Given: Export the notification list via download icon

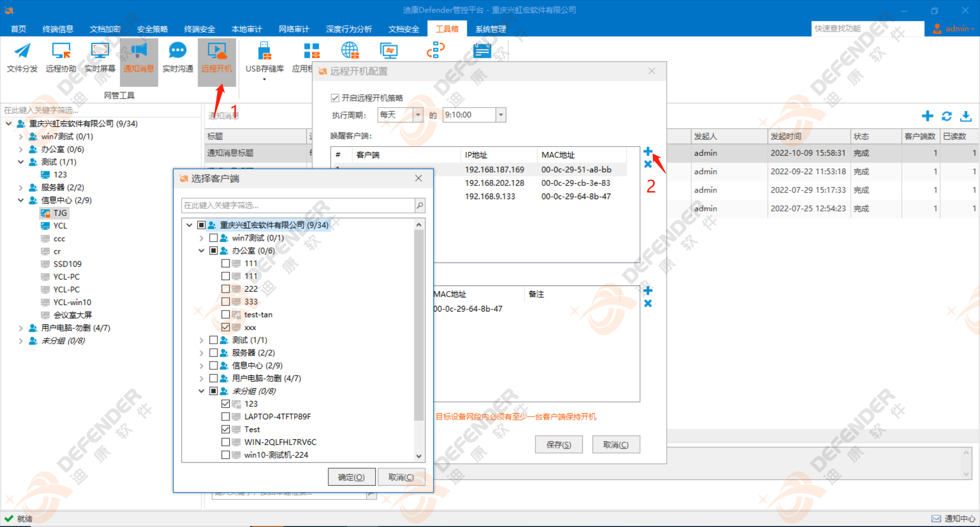Looking at the screenshot, I should coord(966,116).
